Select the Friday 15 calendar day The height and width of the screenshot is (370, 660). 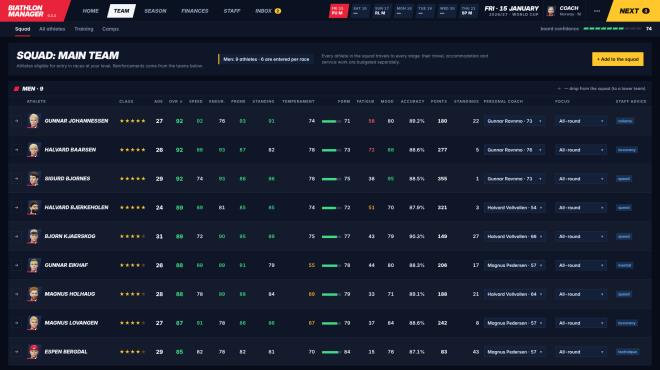point(338,11)
